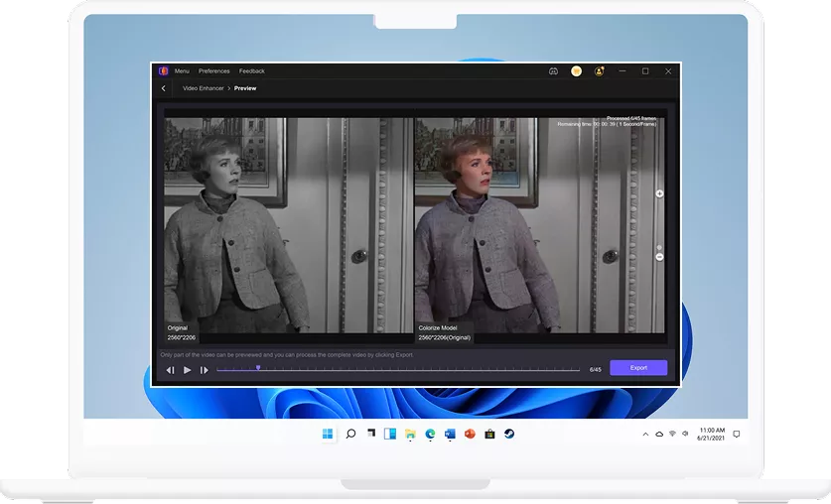Click the Original label
Screen dimensions: 831x504
178,327
